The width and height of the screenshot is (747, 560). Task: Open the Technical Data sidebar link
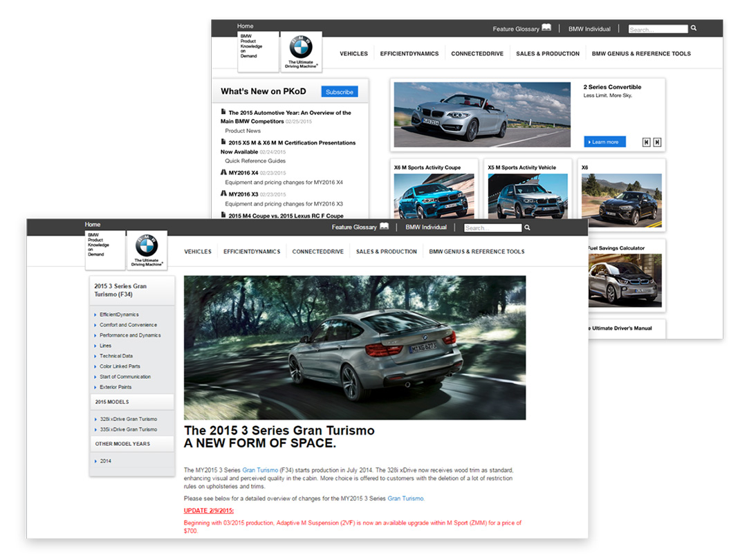point(116,356)
